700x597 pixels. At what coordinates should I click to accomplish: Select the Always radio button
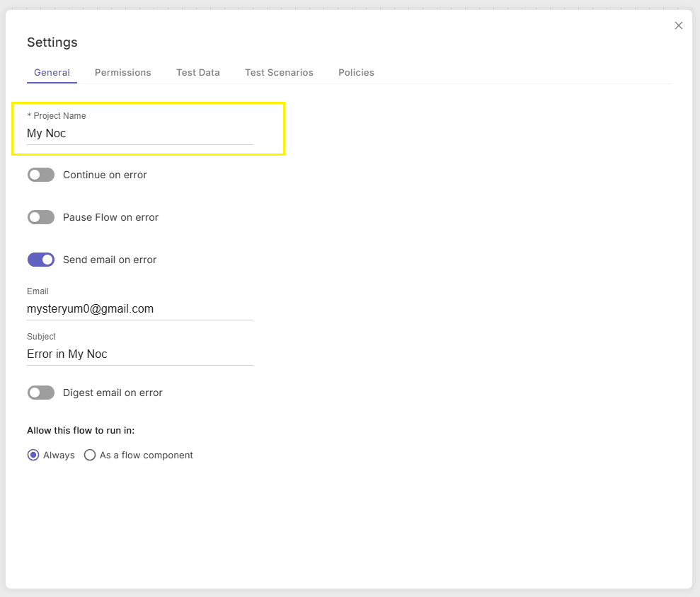point(33,455)
